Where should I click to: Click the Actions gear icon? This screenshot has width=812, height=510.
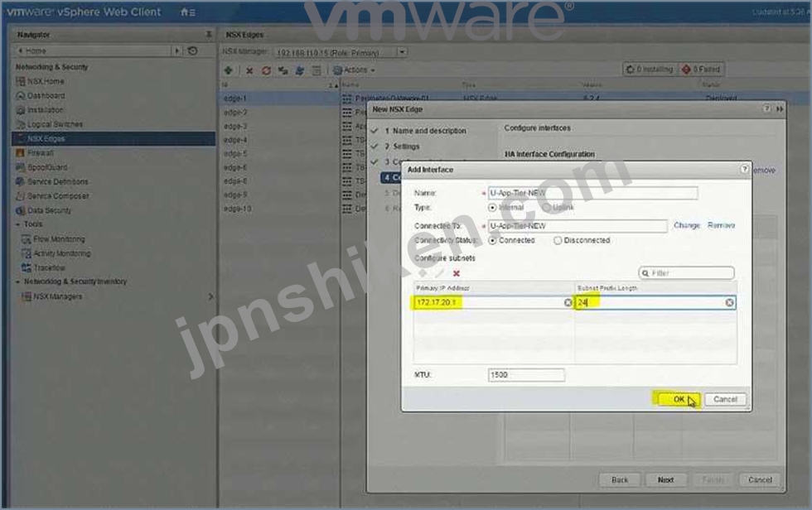(x=337, y=70)
